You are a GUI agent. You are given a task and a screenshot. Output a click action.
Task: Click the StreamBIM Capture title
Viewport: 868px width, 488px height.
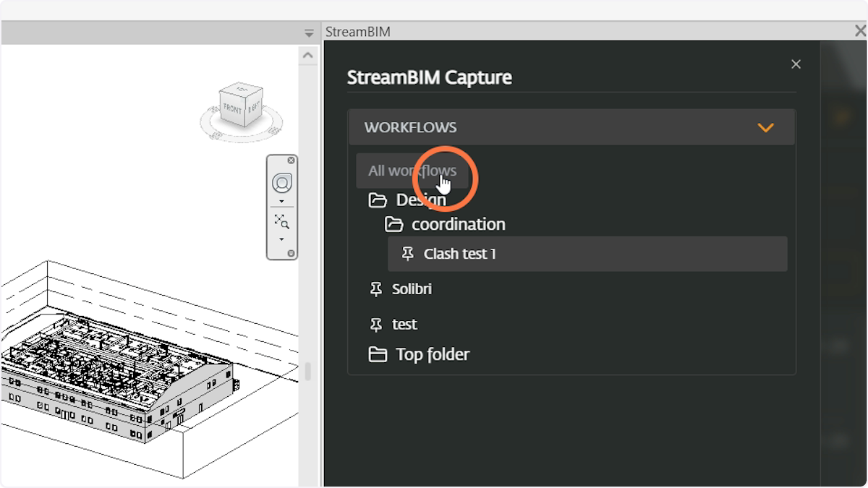click(430, 77)
